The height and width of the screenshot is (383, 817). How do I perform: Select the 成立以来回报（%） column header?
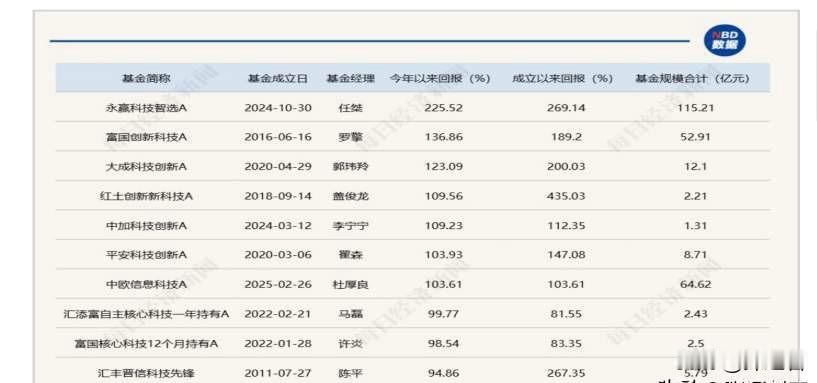pos(562,79)
